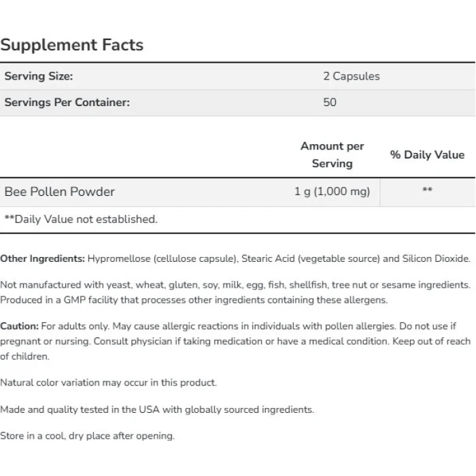This screenshot has height=476, width=476.
Task: Click the Daily Value not established footnote
Action: [x=81, y=219]
